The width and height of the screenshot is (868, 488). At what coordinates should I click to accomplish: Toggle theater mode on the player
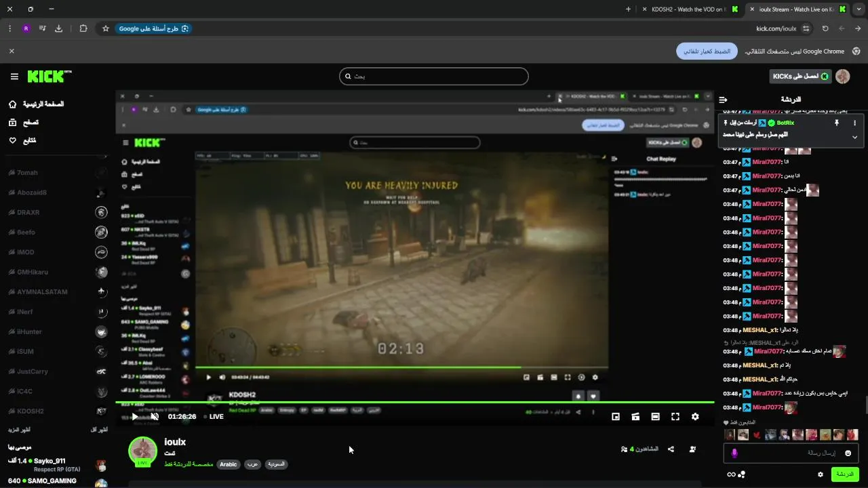[x=655, y=417]
